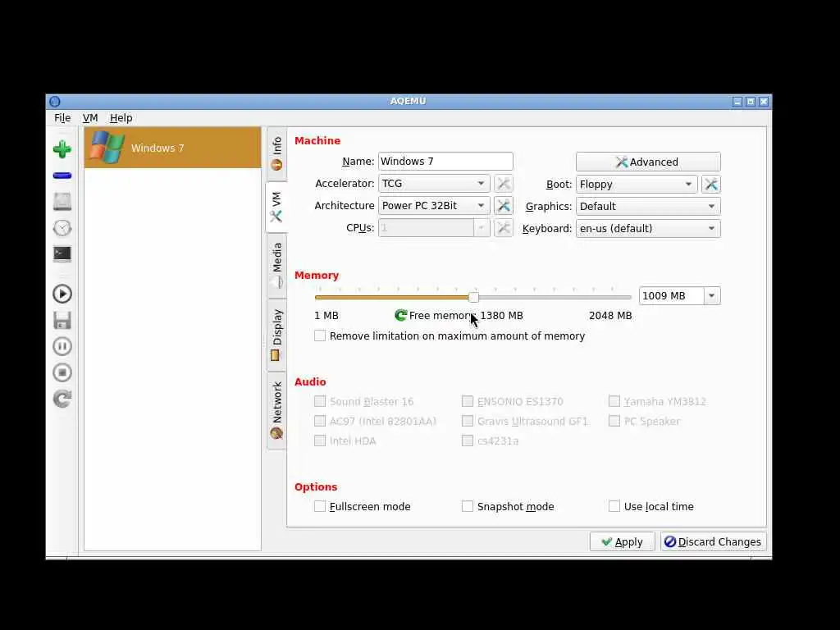
Task: Add a new virtual machine with green plus
Action: click(62, 149)
